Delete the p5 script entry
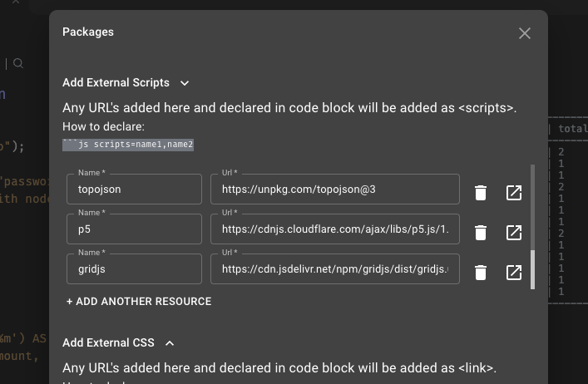The height and width of the screenshot is (384, 588). click(x=481, y=233)
